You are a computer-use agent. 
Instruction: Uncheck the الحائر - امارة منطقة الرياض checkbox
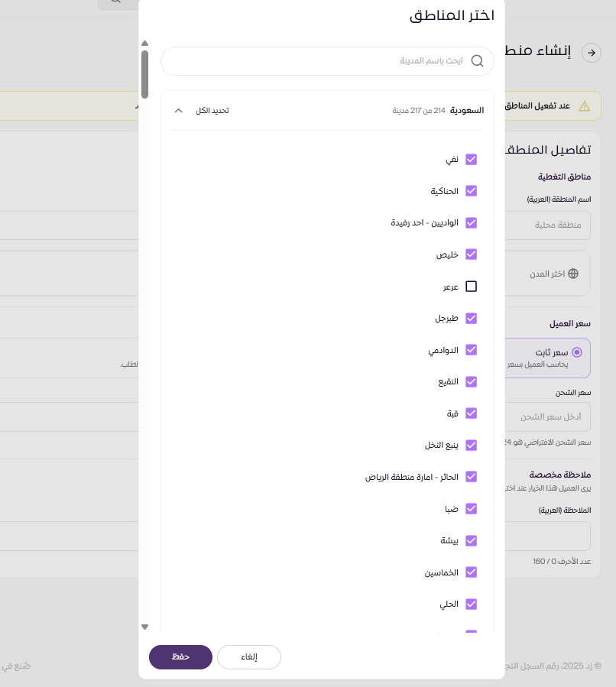[472, 477]
